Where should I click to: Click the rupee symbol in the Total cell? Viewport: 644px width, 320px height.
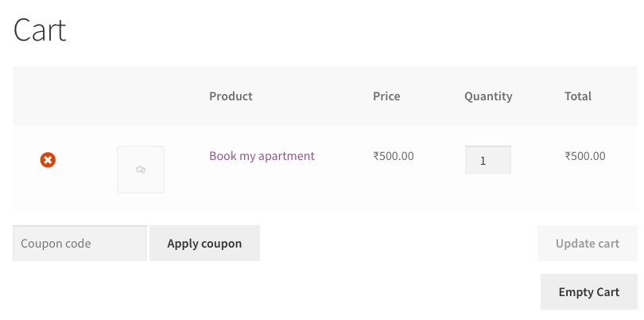coord(567,156)
